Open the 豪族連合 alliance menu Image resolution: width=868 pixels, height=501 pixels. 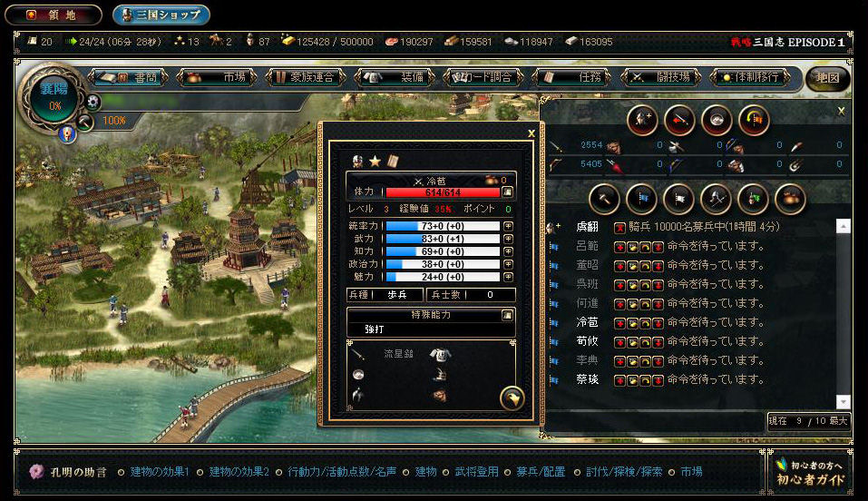tap(307, 77)
